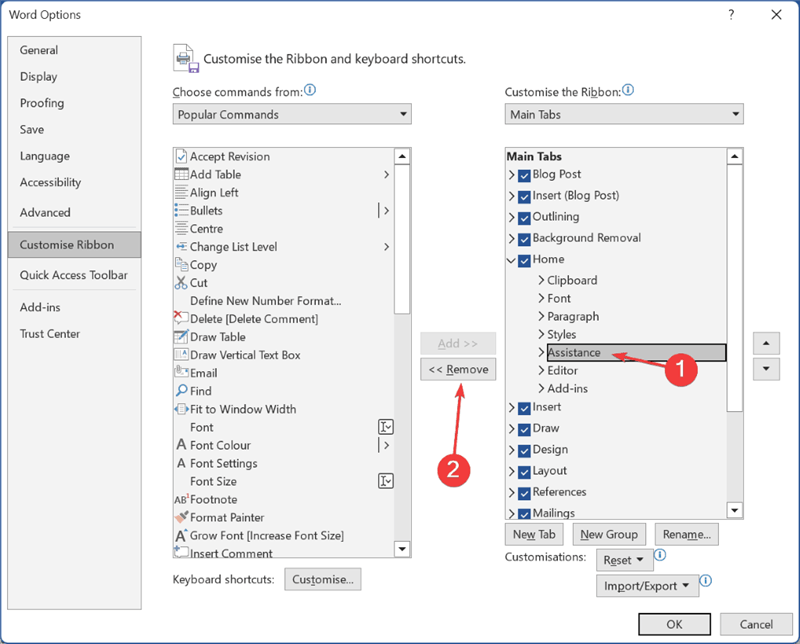The image size is (800, 644).
Task: Expand the Editor group
Action: coord(541,370)
